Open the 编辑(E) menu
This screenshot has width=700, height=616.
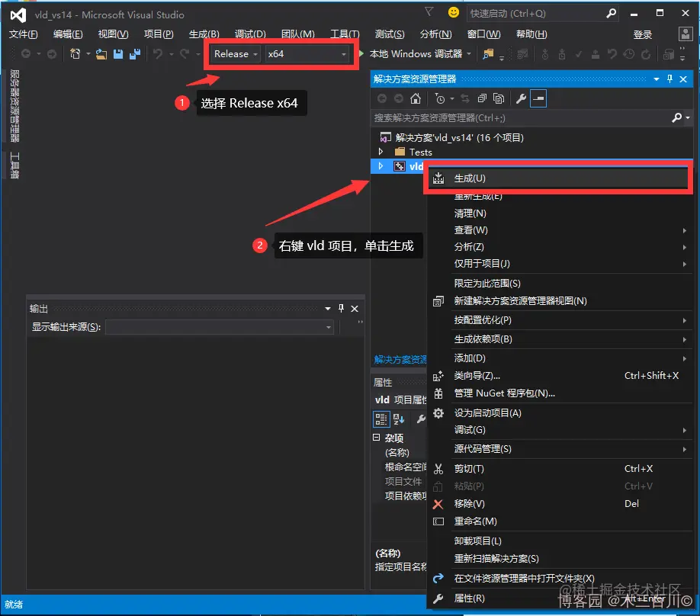pos(68,34)
